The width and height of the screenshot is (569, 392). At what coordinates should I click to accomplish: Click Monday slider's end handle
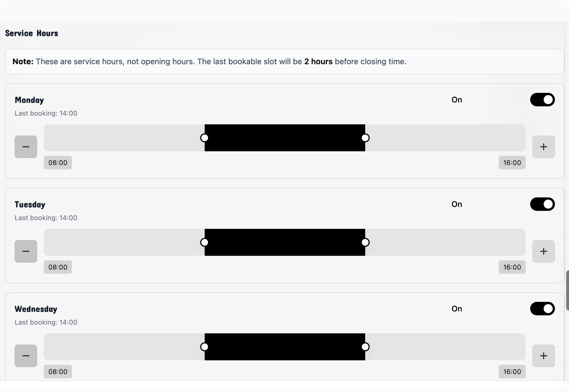pyautogui.click(x=365, y=138)
